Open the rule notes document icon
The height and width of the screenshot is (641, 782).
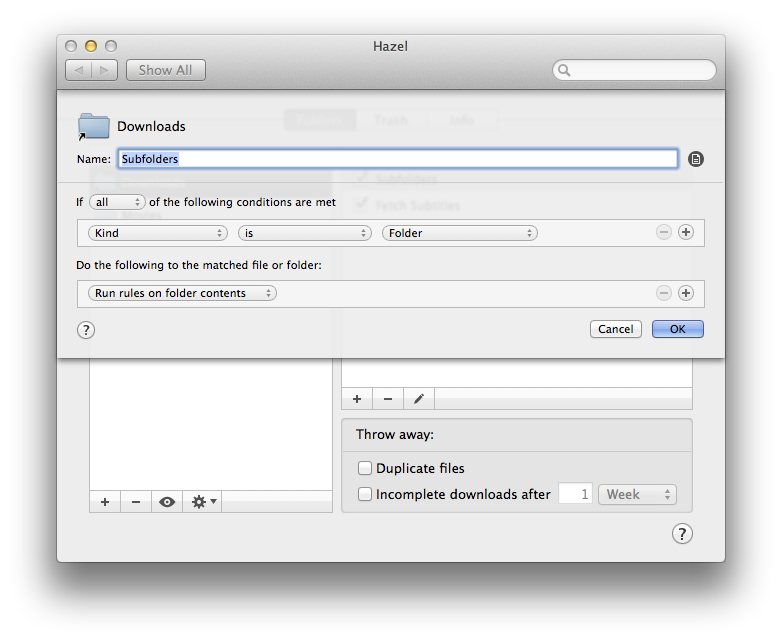[x=696, y=159]
